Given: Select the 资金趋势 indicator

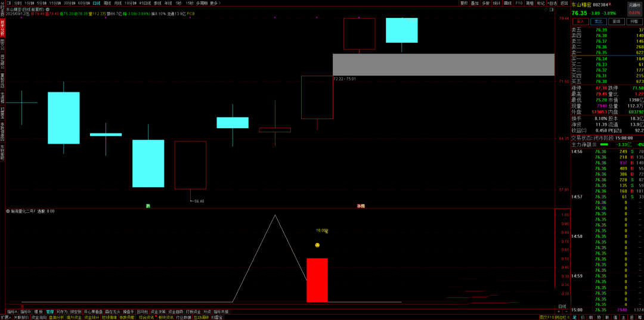Looking at the screenshot, I should [x=175, y=312].
